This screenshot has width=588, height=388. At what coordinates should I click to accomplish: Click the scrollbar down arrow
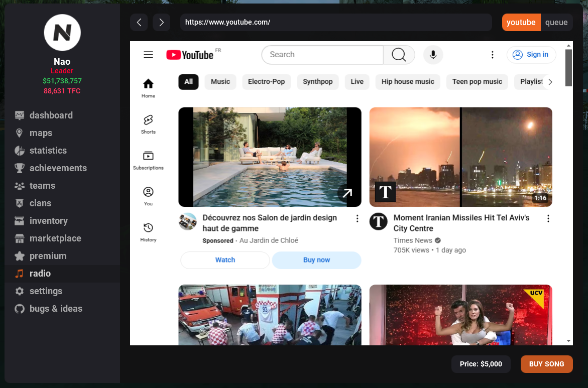568,341
